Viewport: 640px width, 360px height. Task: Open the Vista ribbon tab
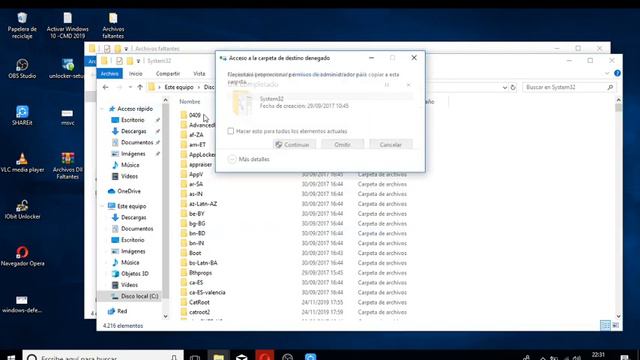tap(199, 73)
